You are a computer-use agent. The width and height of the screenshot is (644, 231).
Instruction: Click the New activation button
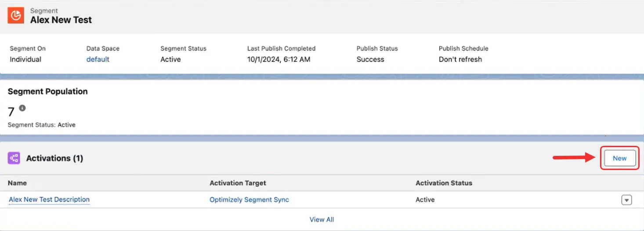(x=619, y=159)
